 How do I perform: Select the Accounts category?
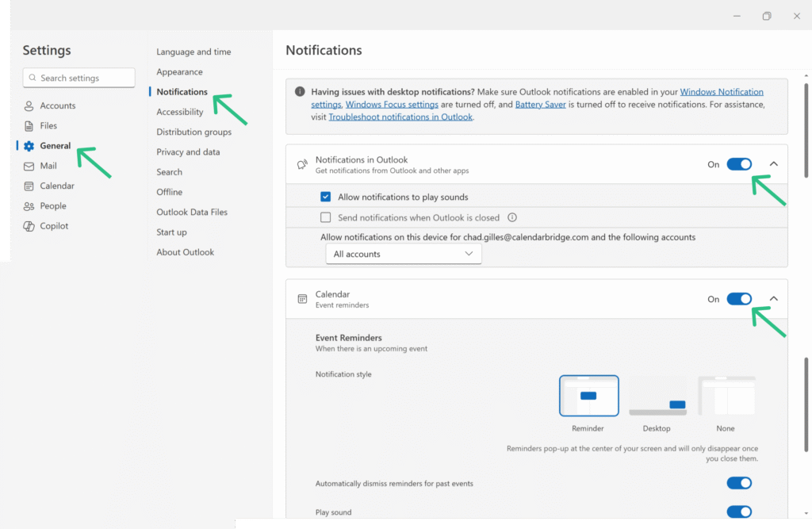[x=57, y=105]
